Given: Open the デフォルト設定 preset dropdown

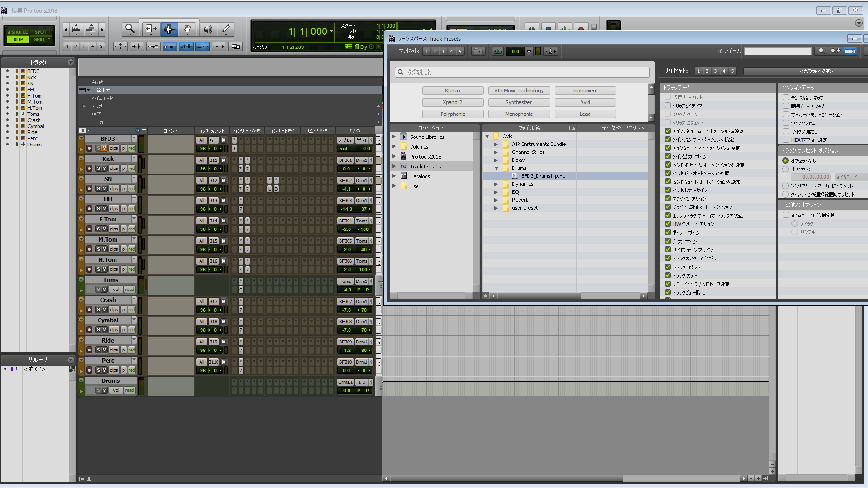Looking at the screenshot, I should (x=806, y=71).
